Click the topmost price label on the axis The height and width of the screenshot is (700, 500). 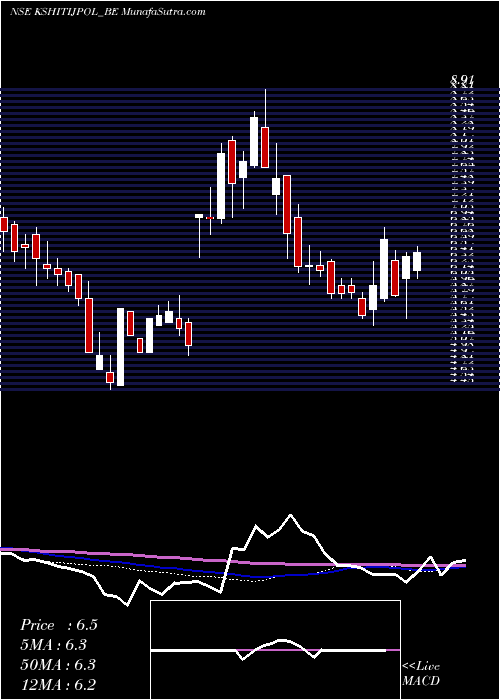462,80
